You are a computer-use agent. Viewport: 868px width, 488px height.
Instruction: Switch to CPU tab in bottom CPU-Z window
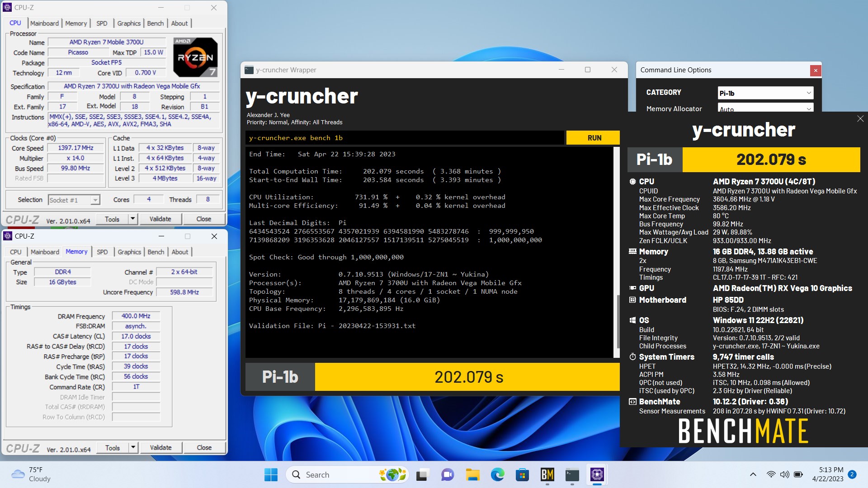coord(16,252)
